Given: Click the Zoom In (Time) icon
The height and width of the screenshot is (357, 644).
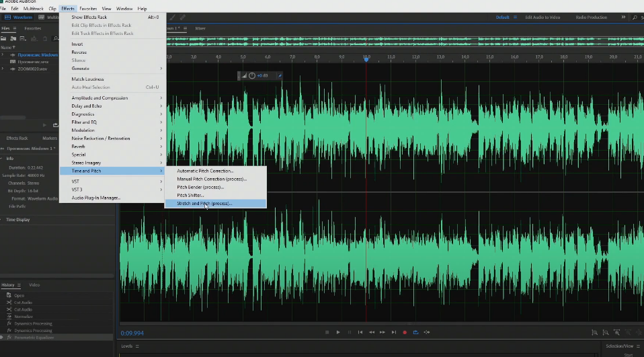Looking at the screenshot, I should click(616, 332).
